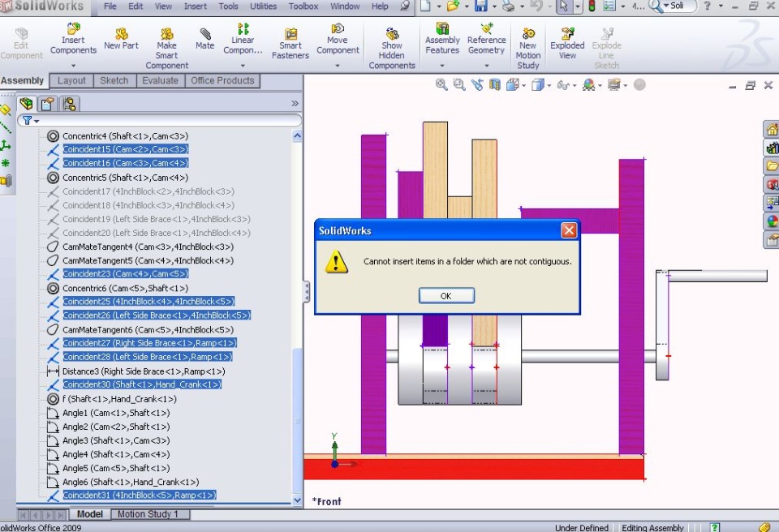The height and width of the screenshot is (532, 779).
Task: Switch to the Sketch tab
Action: click(x=114, y=80)
